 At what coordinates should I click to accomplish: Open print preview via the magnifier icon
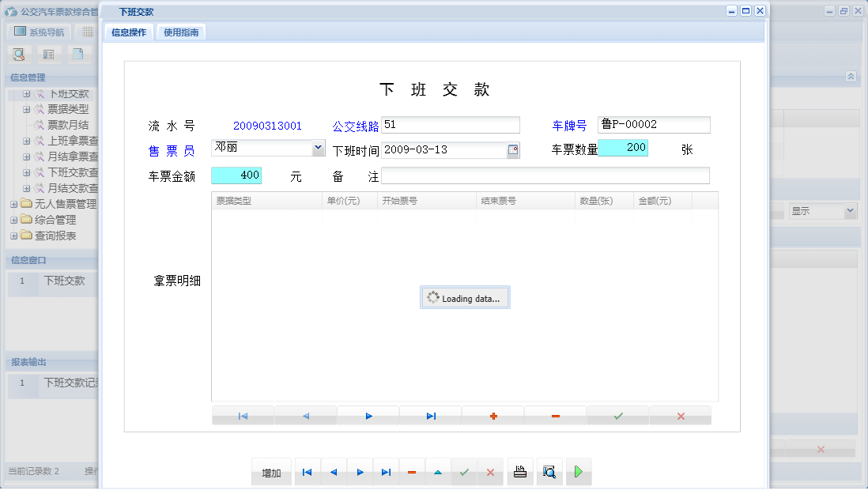tap(549, 472)
